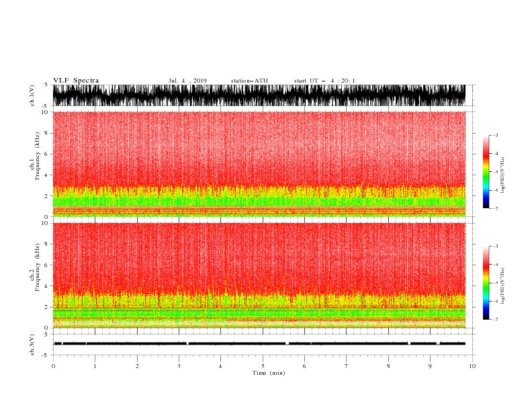Image resolution: width=532 pixels, height=411 pixels.
Task: Click the "-5" tick on ch.2 colorbar
Action: click(x=496, y=283)
